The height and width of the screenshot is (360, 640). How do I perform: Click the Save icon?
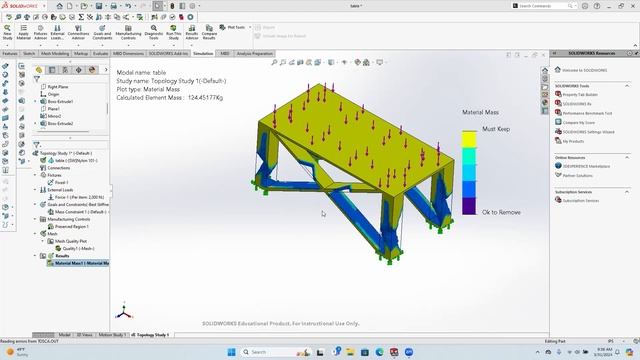point(99,6)
